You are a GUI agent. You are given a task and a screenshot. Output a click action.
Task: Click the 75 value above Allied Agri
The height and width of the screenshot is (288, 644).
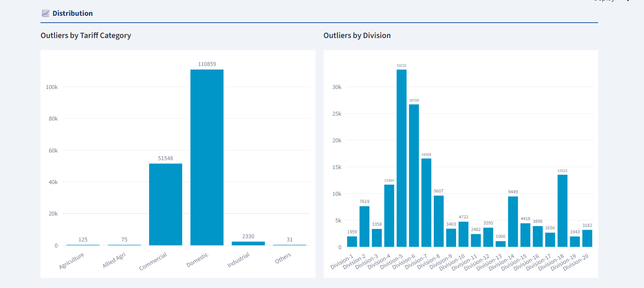click(x=124, y=239)
